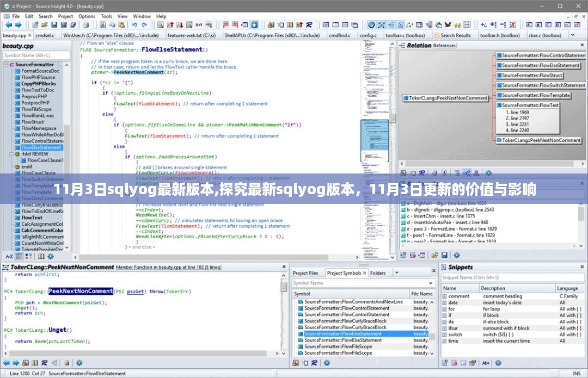Select FormatSourceDoc in the symbol tree
Viewport: 588px width, 378px height.
(x=40, y=71)
